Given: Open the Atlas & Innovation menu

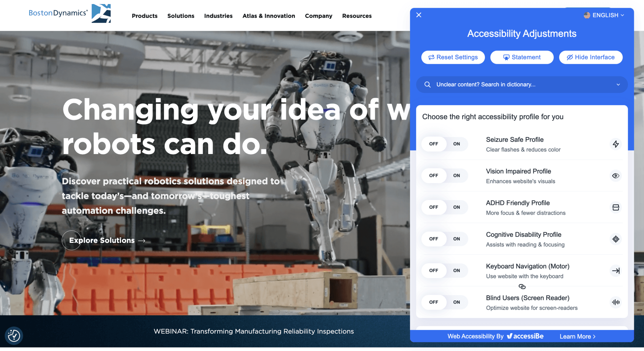Looking at the screenshot, I should click(269, 16).
